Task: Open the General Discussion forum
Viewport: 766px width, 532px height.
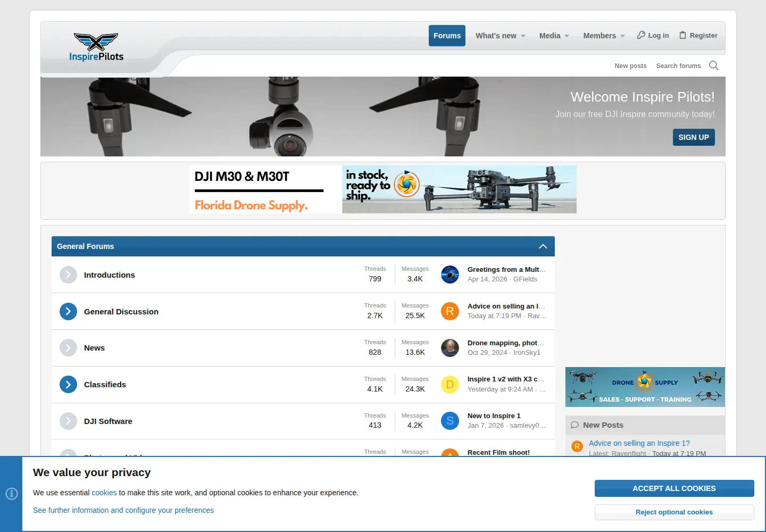Action: tap(121, 312)
